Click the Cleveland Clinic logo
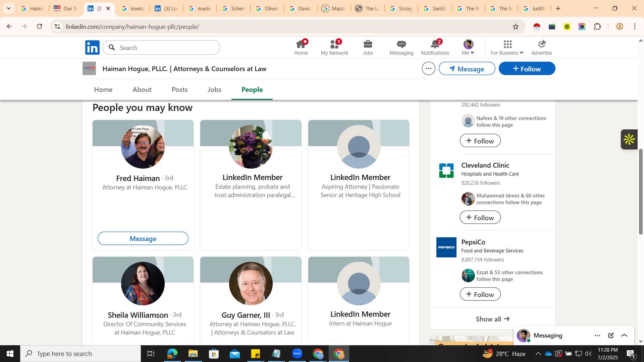Screen dimensions: 644x362 pyautogui.click(x=446, y=171)
